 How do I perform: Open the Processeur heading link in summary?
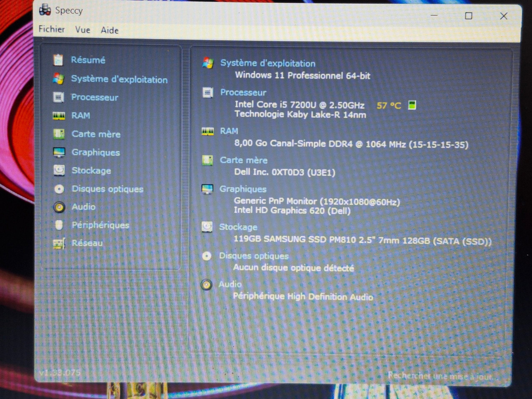243,93
